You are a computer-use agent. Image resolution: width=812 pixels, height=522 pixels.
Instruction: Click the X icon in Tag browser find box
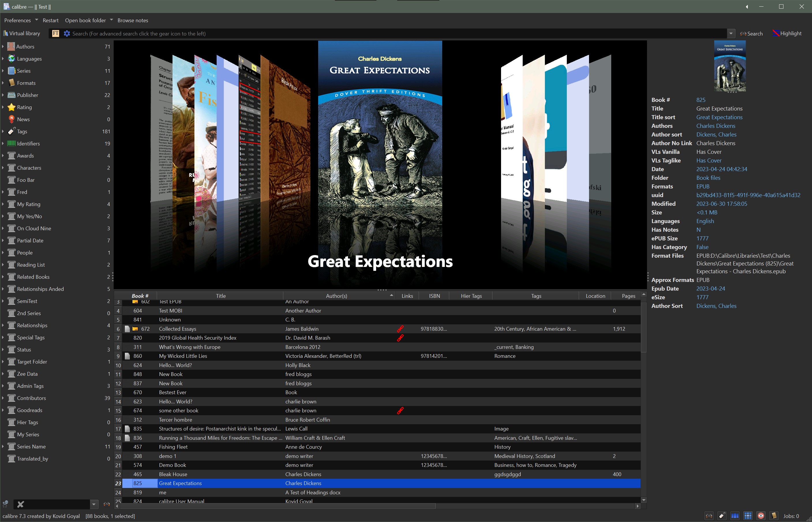point(20,504)
